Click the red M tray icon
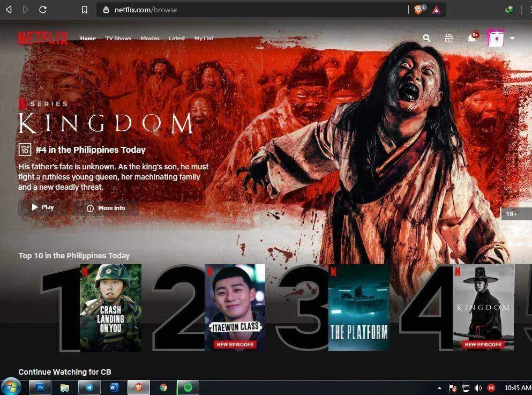532x395 pixels. pyautogui.click(x=491, y=388)
